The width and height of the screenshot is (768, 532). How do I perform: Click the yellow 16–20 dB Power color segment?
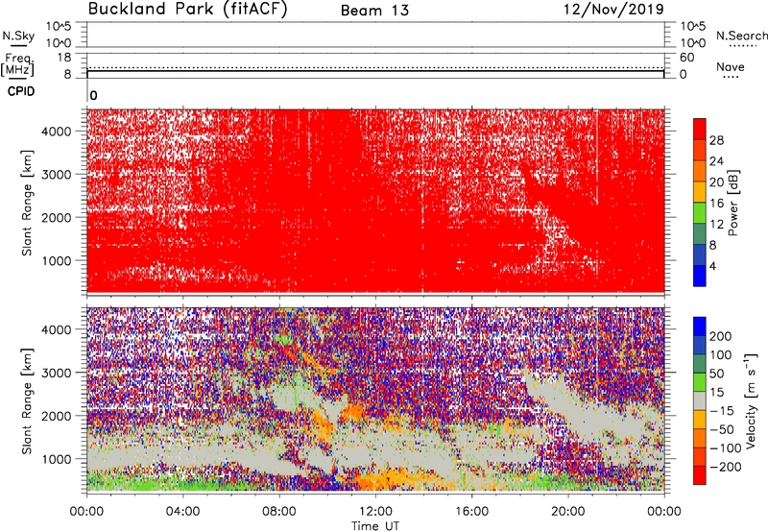pyautogui.click(x=700, y=192)
